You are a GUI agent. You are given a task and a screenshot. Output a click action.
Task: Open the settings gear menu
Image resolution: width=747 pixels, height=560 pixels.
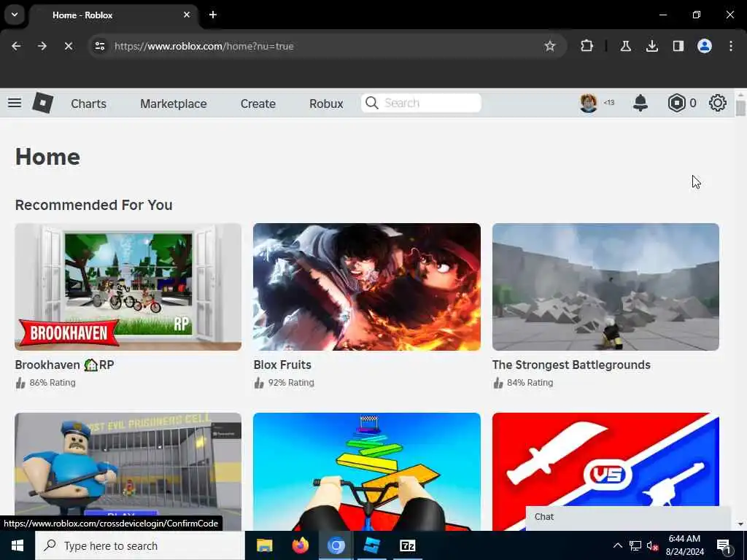click(x=718, y=103)
